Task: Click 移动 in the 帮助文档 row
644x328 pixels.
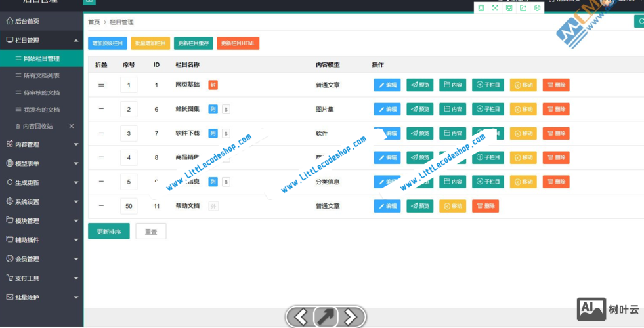Action: pos(452,206)
